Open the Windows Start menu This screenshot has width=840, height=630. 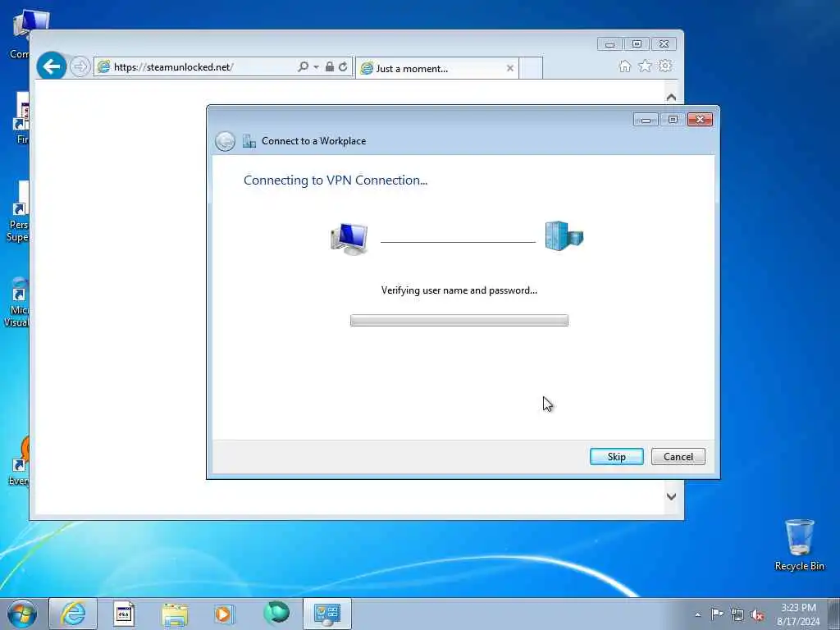[22, 614]
